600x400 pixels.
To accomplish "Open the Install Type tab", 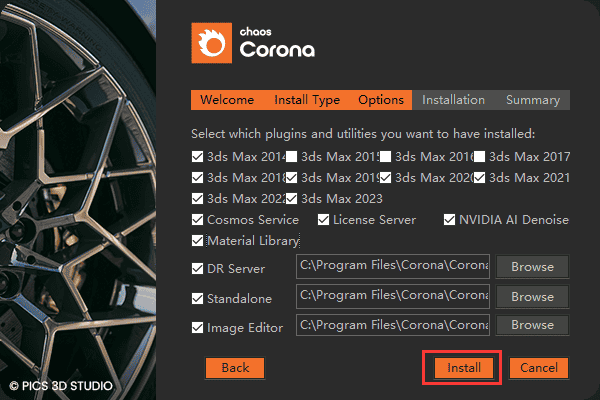I will click(x=307, y=100).
